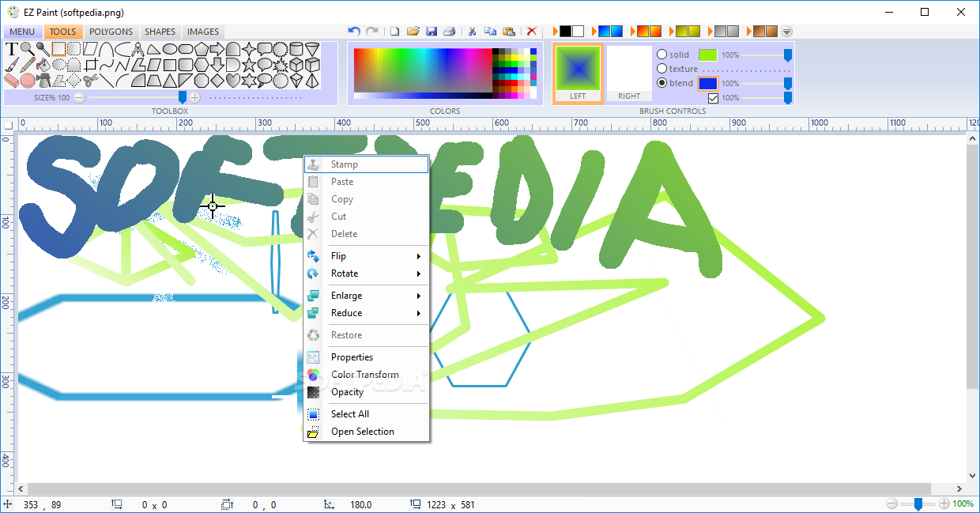Click the toolbar paste clipboard icon
980x513 pixels.
click(509, 32)
